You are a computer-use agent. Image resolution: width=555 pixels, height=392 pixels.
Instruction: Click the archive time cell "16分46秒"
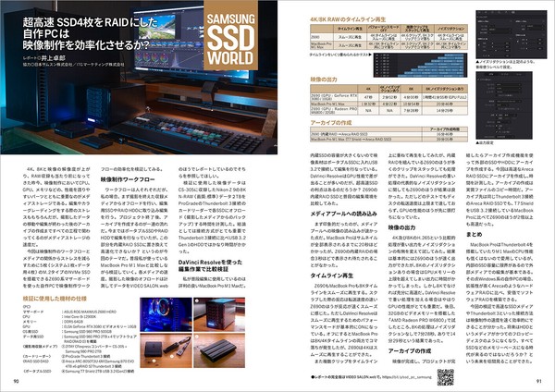click(x=445, y=134)
